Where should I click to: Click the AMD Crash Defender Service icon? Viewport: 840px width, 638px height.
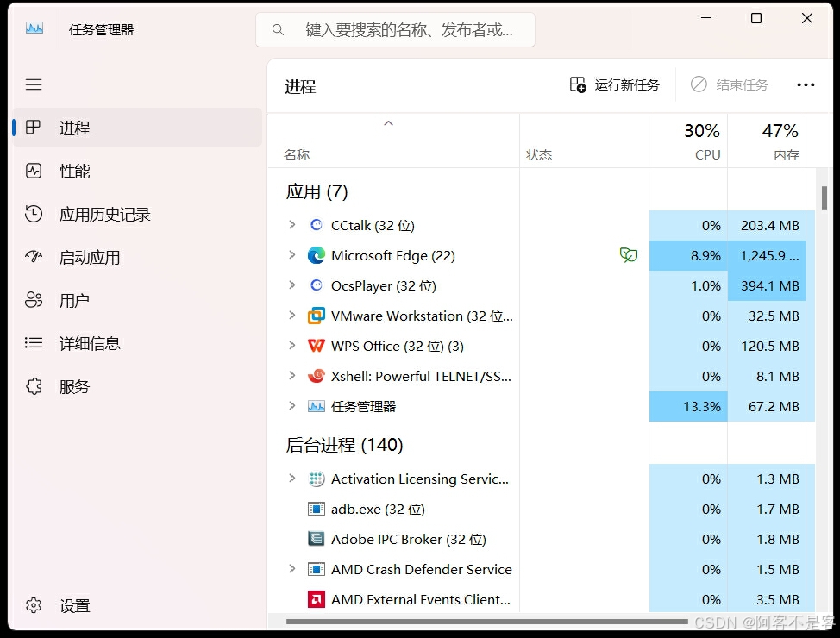(x=316, y=568)
